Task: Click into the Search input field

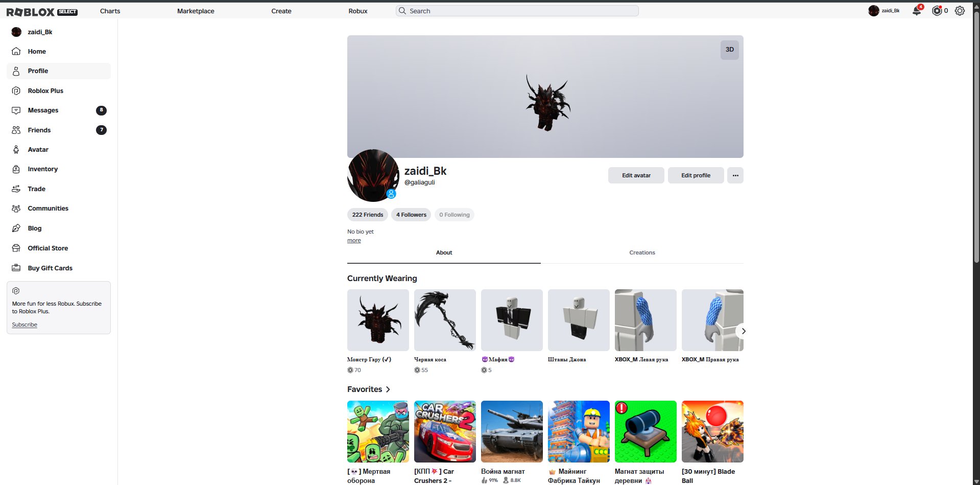Action: tap(517, 11)
